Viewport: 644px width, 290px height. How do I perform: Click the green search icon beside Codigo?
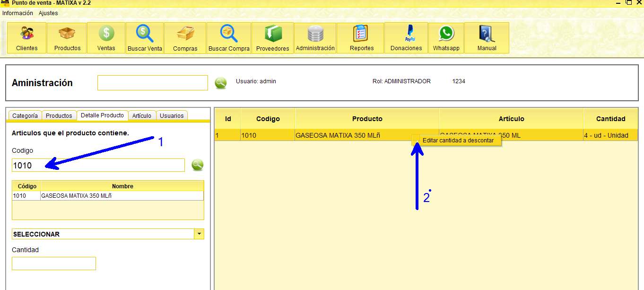tap(197, 165)
